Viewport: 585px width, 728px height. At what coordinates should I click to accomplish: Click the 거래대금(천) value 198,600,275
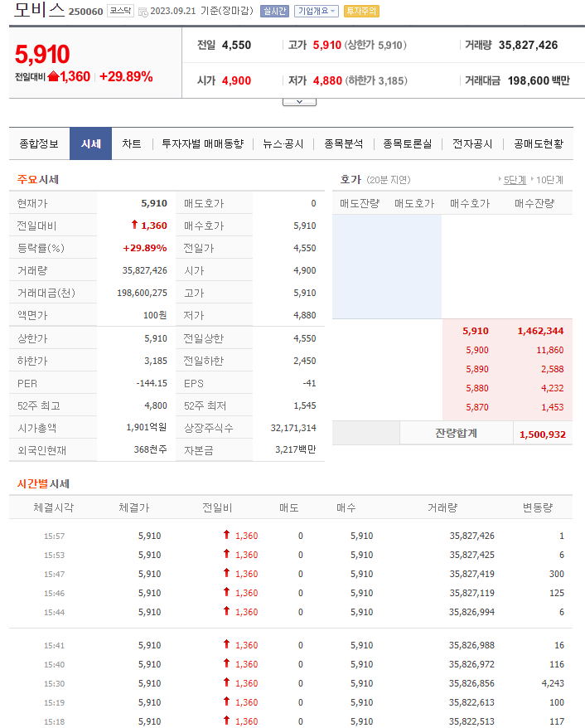[142, 294]
